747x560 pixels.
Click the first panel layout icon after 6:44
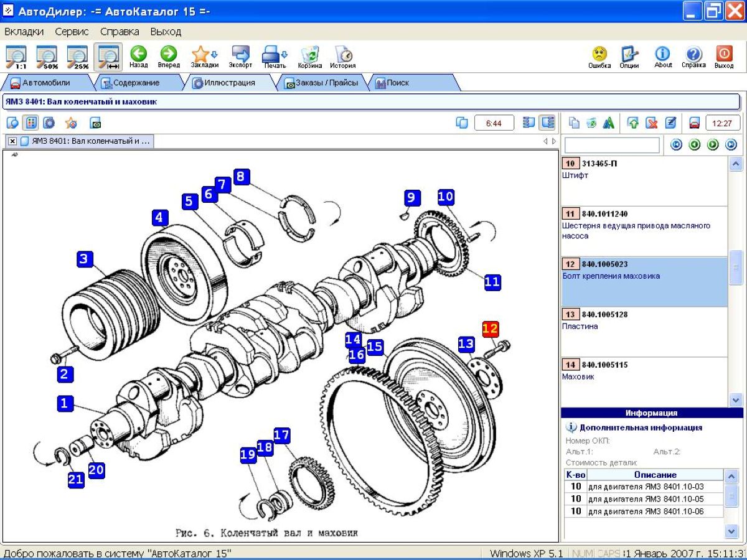pyautogui.click(x=529, y=123)
